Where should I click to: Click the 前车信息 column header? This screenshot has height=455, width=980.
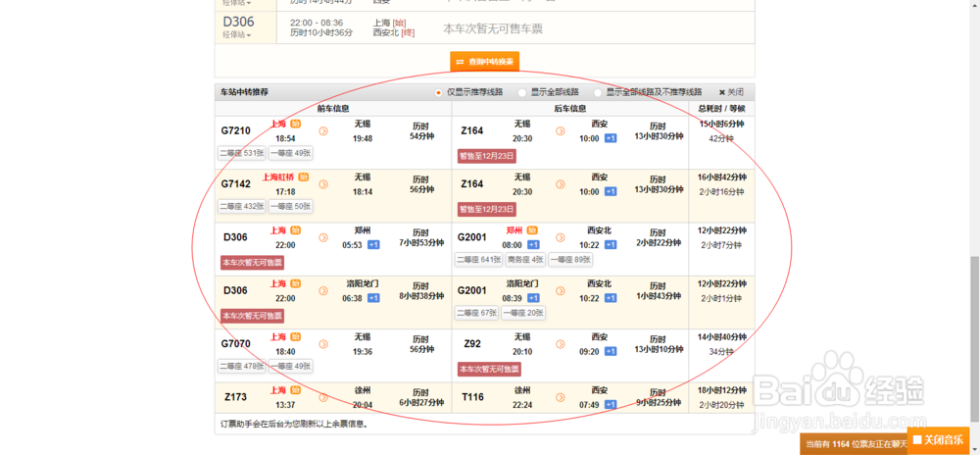(333, 109)
